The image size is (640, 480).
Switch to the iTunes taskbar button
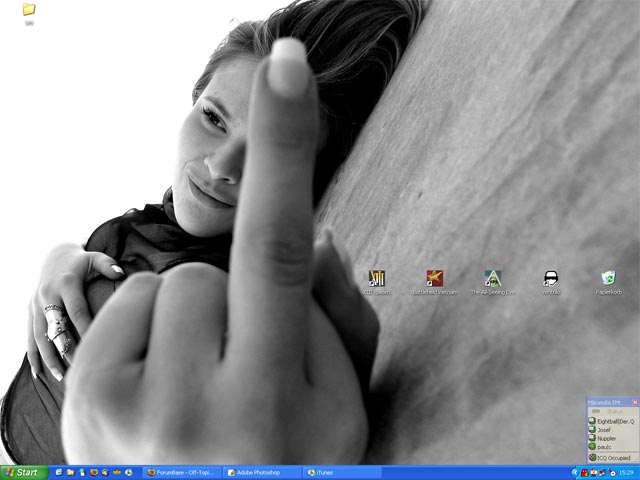tap(342, 473)
